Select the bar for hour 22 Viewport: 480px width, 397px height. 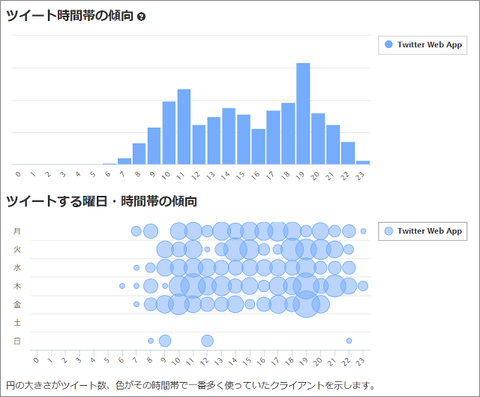click(x=348, y=153)
